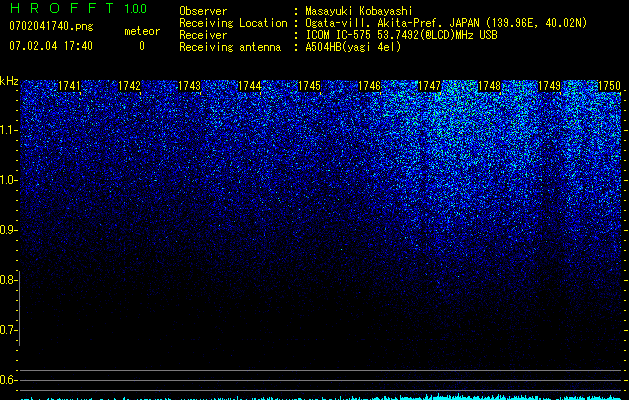Click the 1747 time marker
629x400 pixels.
pos(429,86)
